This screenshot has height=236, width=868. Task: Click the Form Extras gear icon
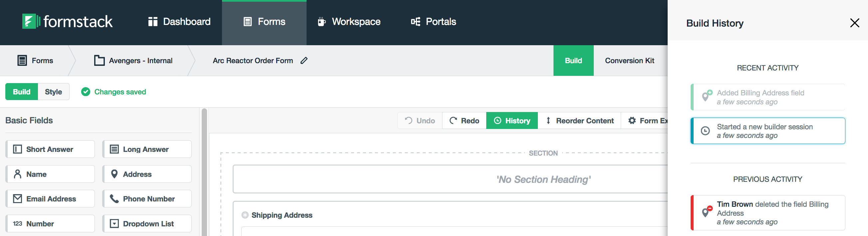pos(632,121)
